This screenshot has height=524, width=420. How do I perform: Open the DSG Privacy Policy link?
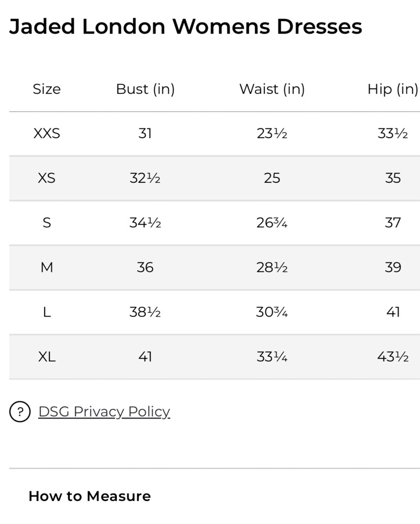pyautogui.click(x=104, y=412)
